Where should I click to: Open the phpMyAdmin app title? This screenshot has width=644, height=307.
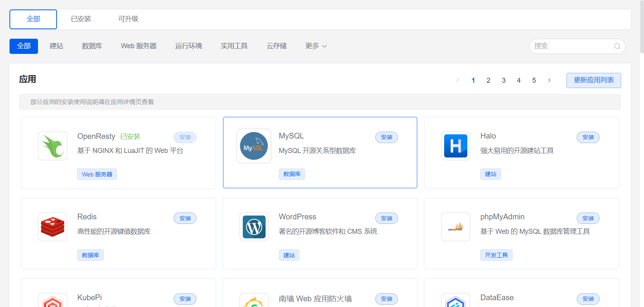(502, 217)
